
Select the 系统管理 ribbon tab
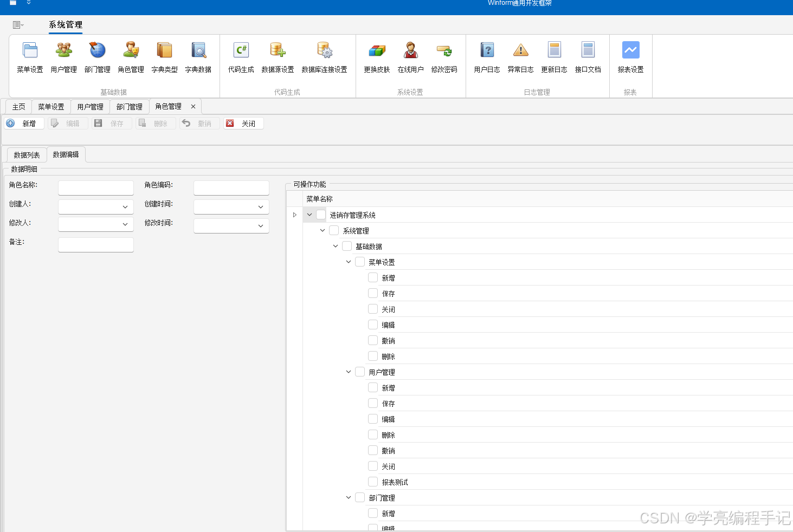click(66, 25)
